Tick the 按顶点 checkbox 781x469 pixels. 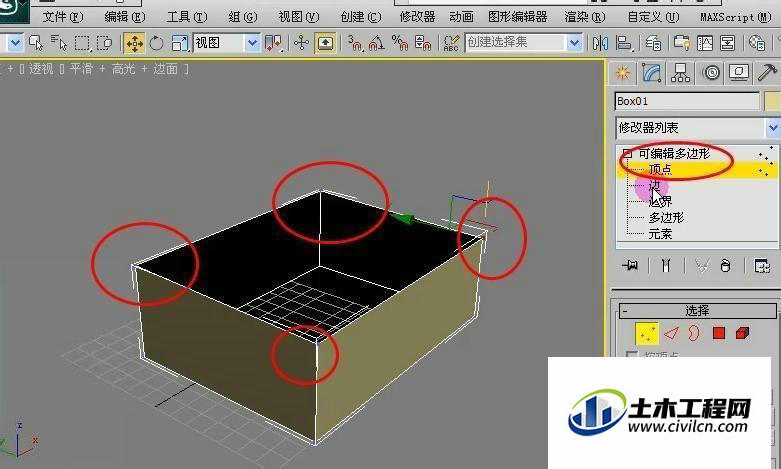tap(632, 355)
